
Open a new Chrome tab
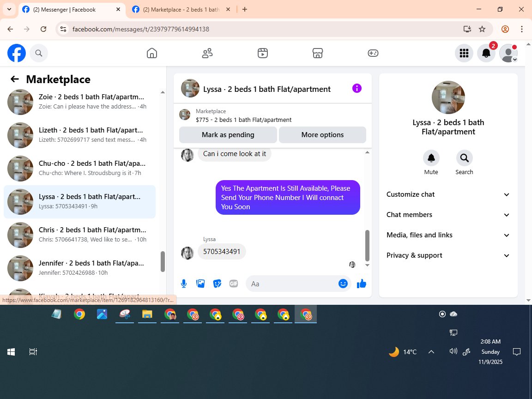coord(245,10)
